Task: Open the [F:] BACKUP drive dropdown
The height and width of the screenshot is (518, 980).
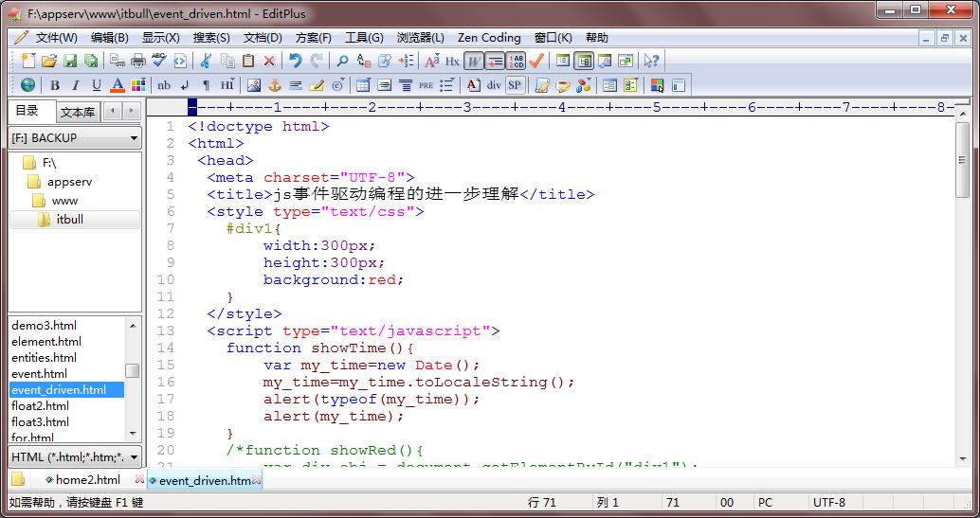Action: pyautogui.click(x=75, y=138)
